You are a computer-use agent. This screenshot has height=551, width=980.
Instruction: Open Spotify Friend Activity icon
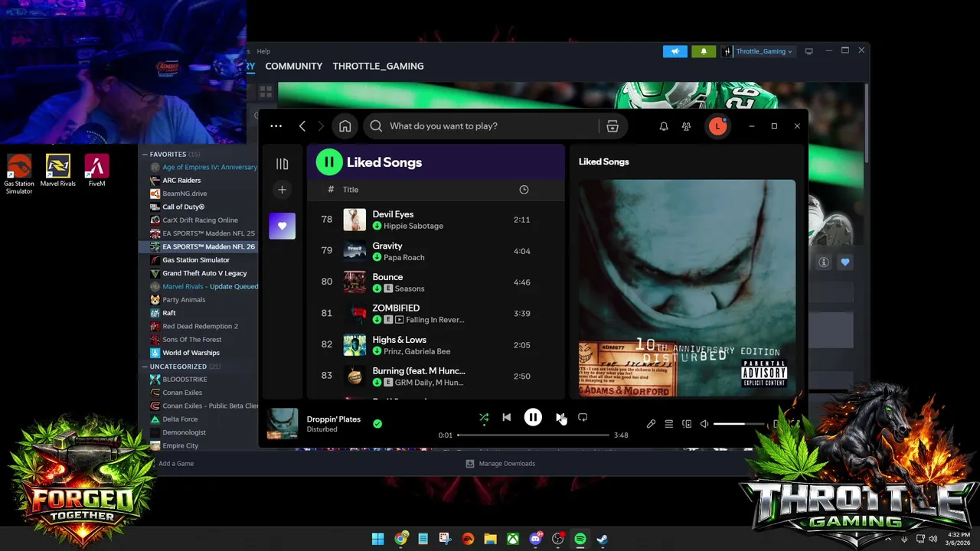(x=687, y=126)
